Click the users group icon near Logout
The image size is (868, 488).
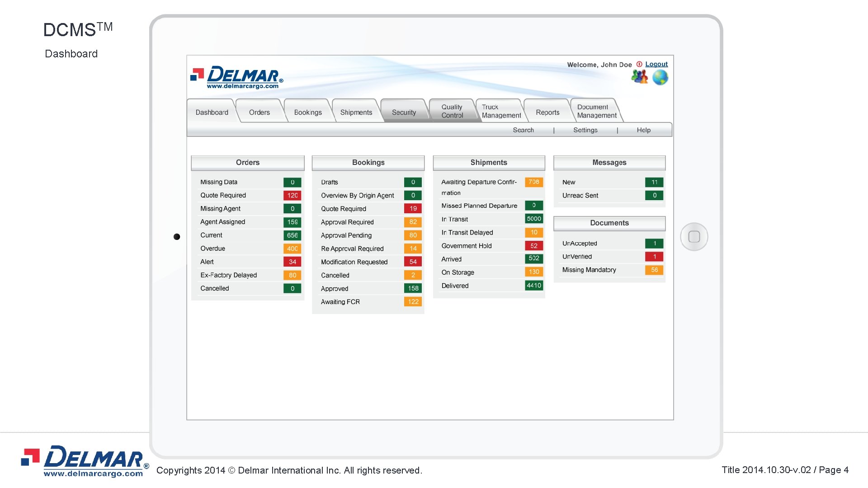[x=639, y=77]
